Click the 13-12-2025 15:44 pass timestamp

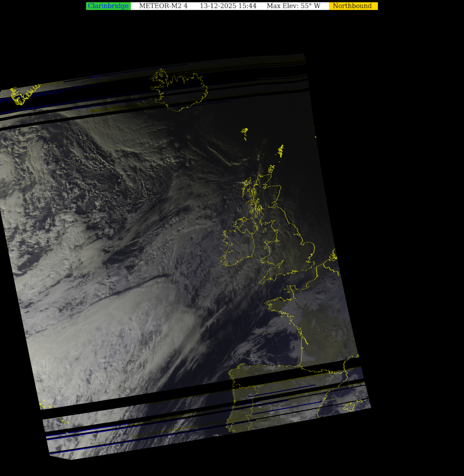228,6
